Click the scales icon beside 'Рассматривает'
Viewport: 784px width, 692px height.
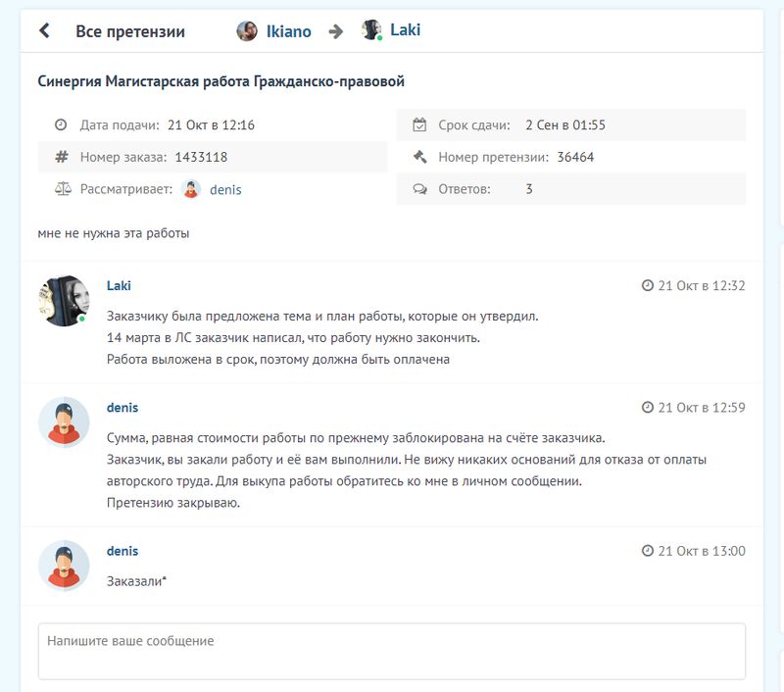point(63,189)
